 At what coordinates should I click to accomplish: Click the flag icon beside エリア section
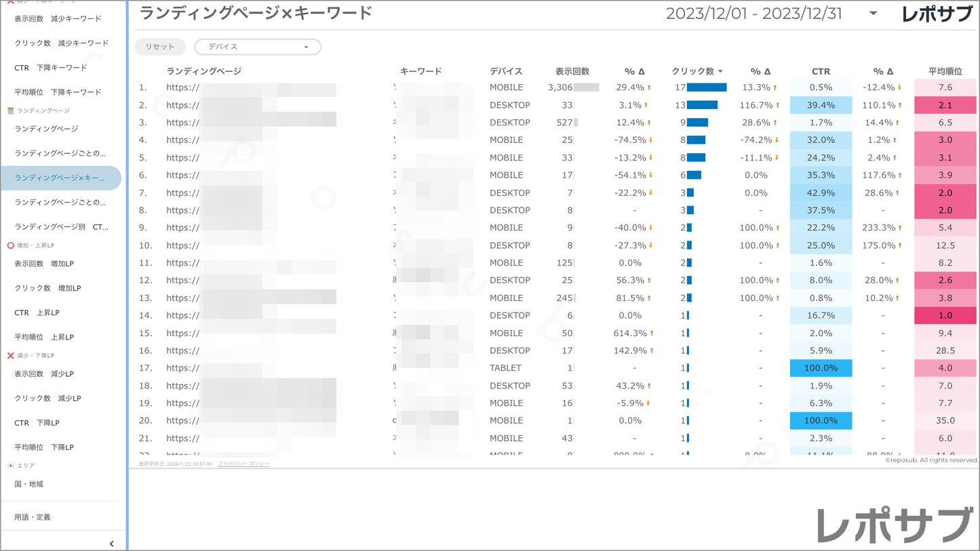(10, 466)
